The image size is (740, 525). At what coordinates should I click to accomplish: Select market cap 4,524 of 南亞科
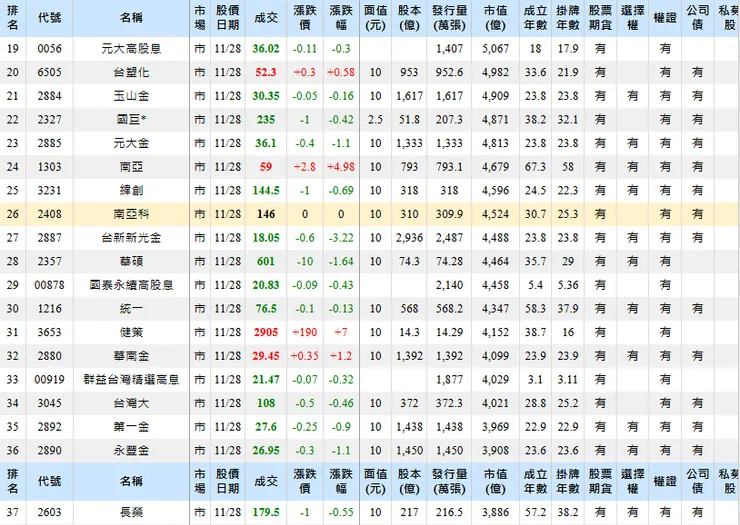(495, 214)
